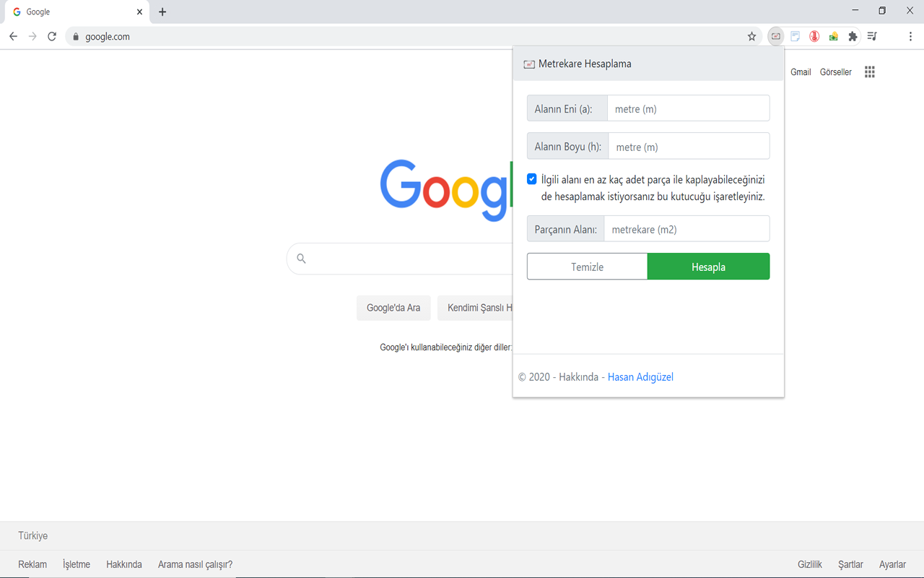
Task: Open Şartlar footer link
Action: (x=850, y=564)
